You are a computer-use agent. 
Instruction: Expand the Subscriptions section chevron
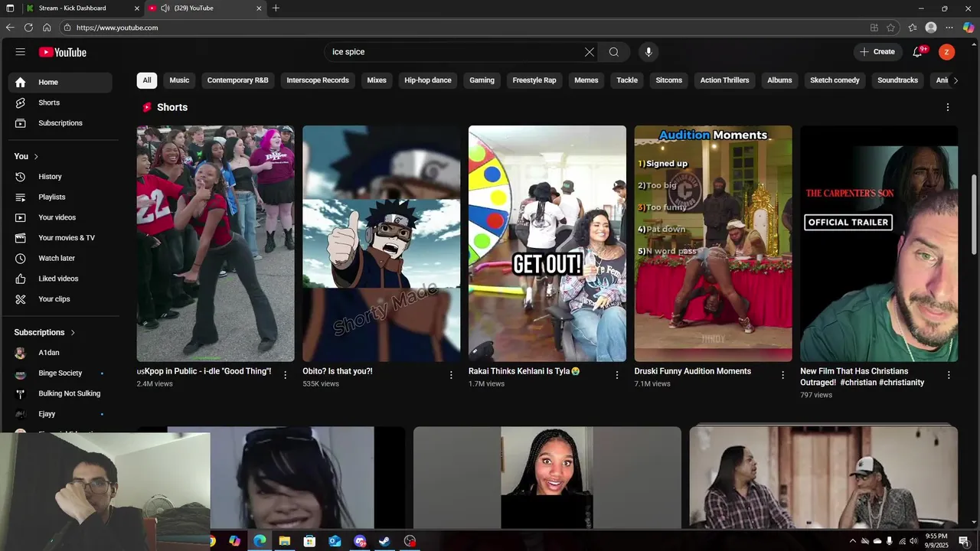click(73, 333)
